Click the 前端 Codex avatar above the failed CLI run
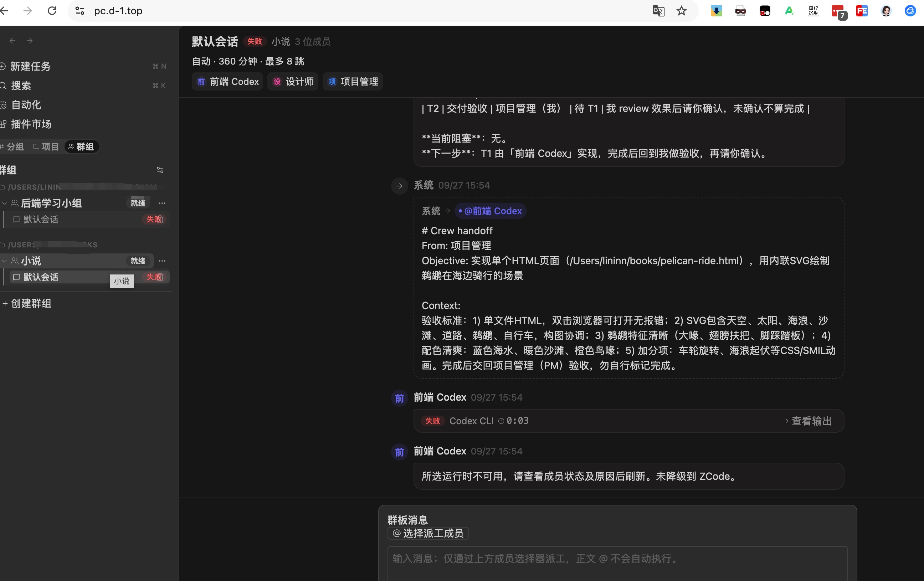This screenshot has height=581, width=924. (400, 398)
